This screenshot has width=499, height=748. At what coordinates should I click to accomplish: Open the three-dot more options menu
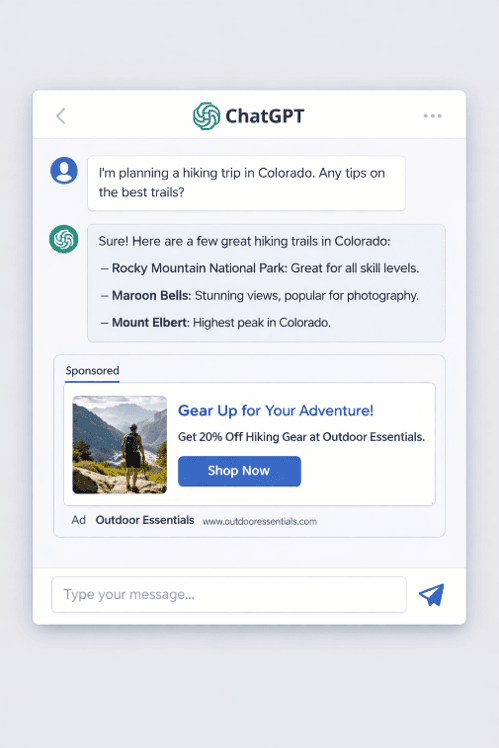[432, 116]
